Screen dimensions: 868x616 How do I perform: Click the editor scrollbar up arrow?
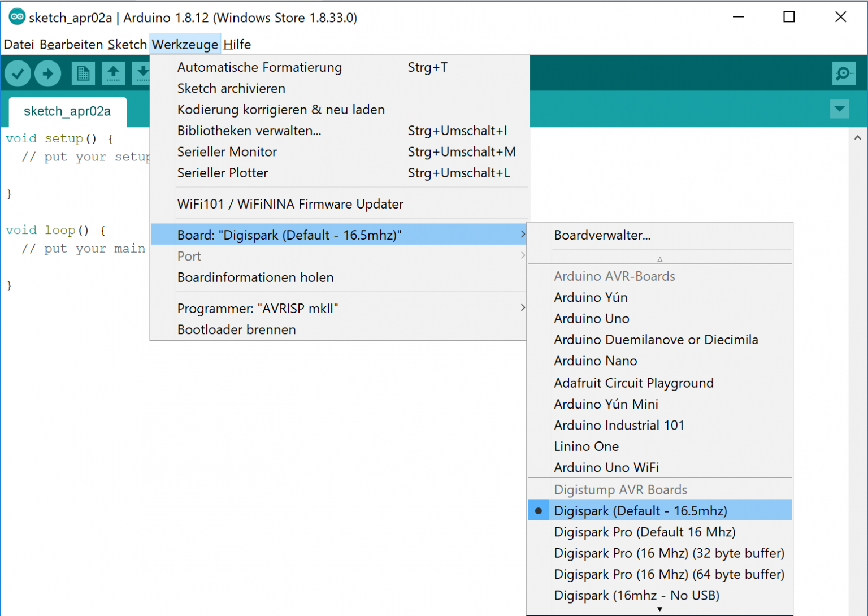857,137
